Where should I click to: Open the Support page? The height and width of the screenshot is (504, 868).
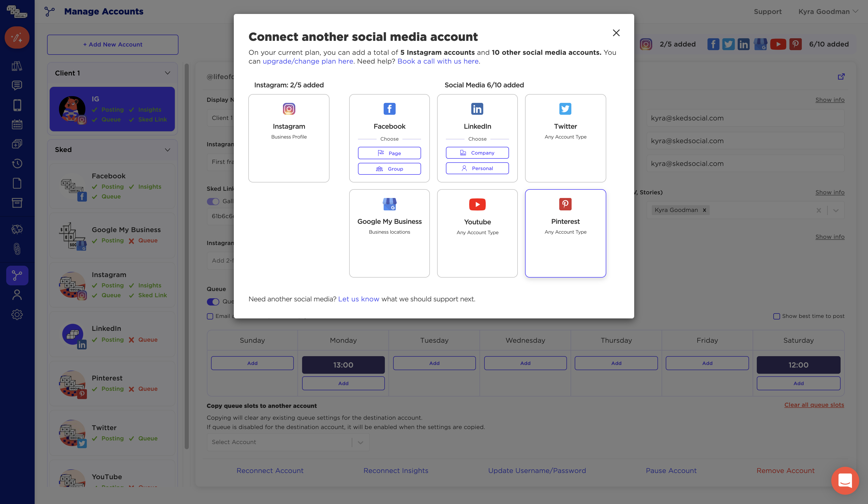(767, 11)
